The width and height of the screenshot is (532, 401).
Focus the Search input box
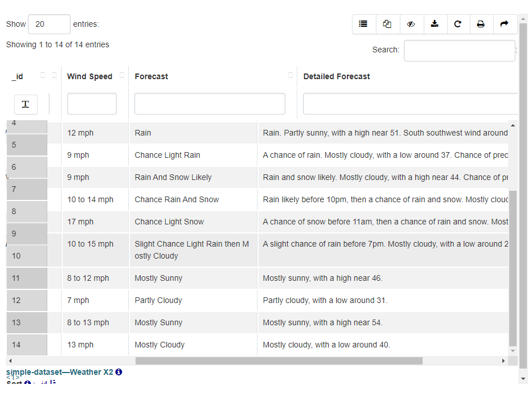[x=460, y=51]
